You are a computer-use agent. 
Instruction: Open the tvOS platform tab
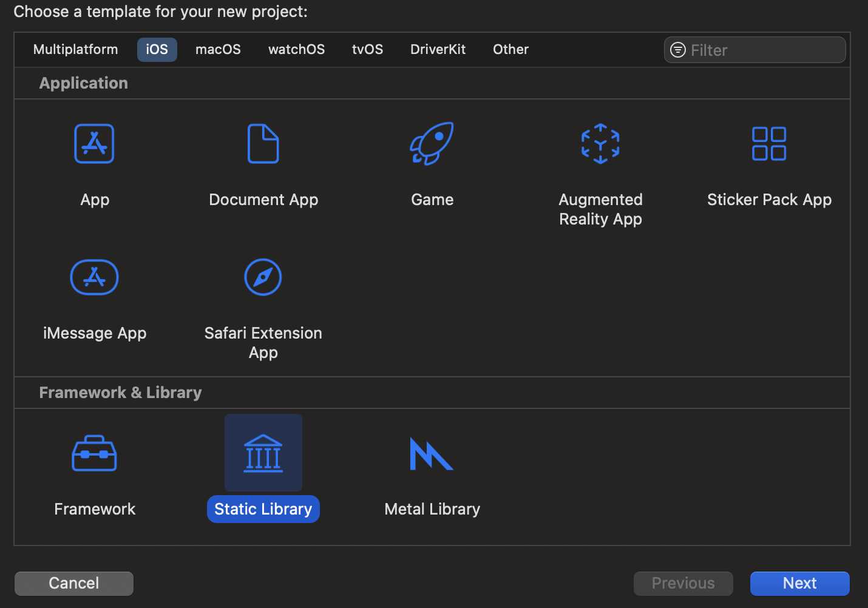(x=368, y=50)
